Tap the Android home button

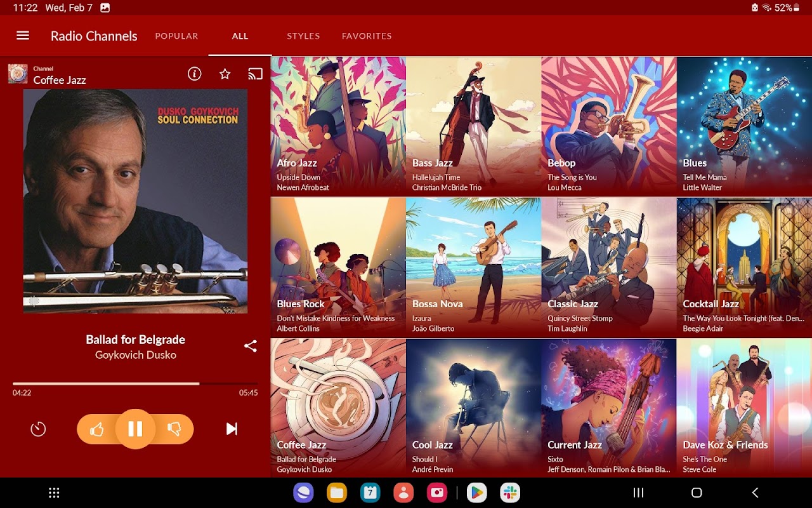click(x=697, y=493)
